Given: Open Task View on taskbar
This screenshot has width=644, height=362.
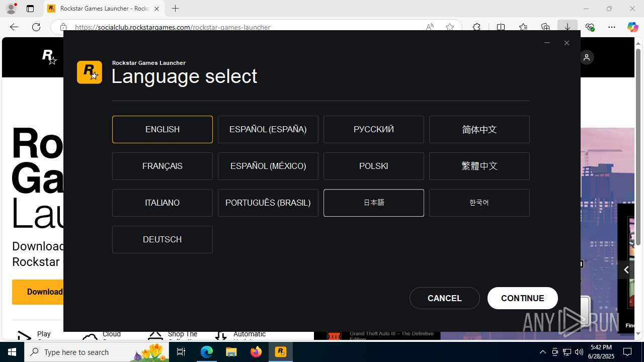Looking at the screenshot, I should click(x=181, y=352).
